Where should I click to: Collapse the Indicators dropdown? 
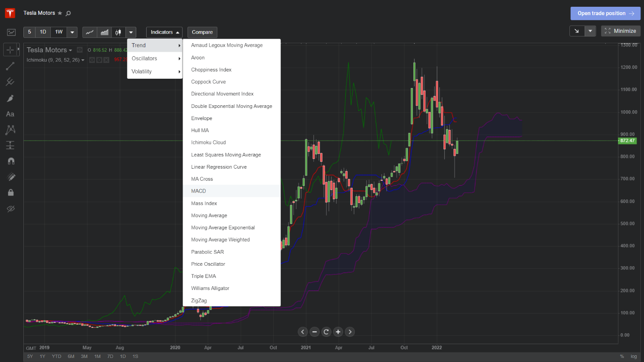pos(164,32)
